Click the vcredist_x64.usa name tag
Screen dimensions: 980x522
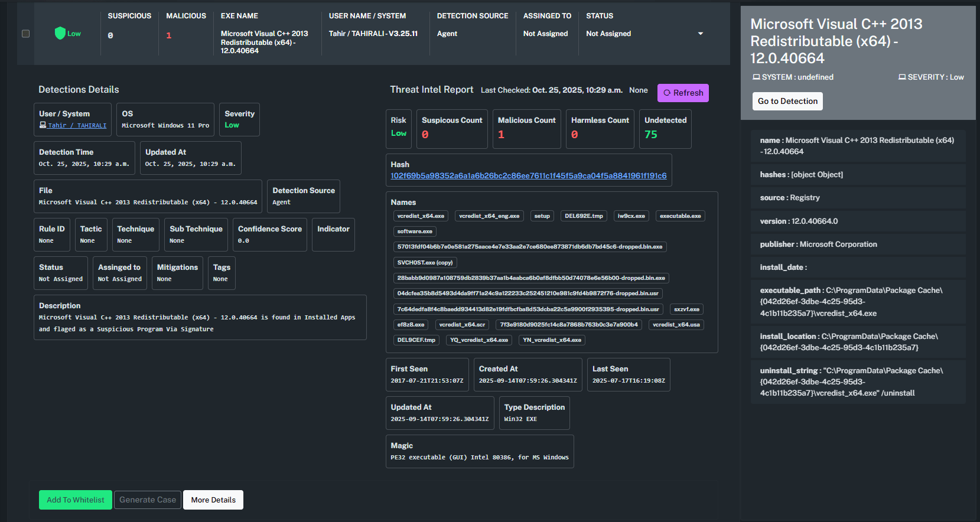pyautogui.click(x=676, y=325)
